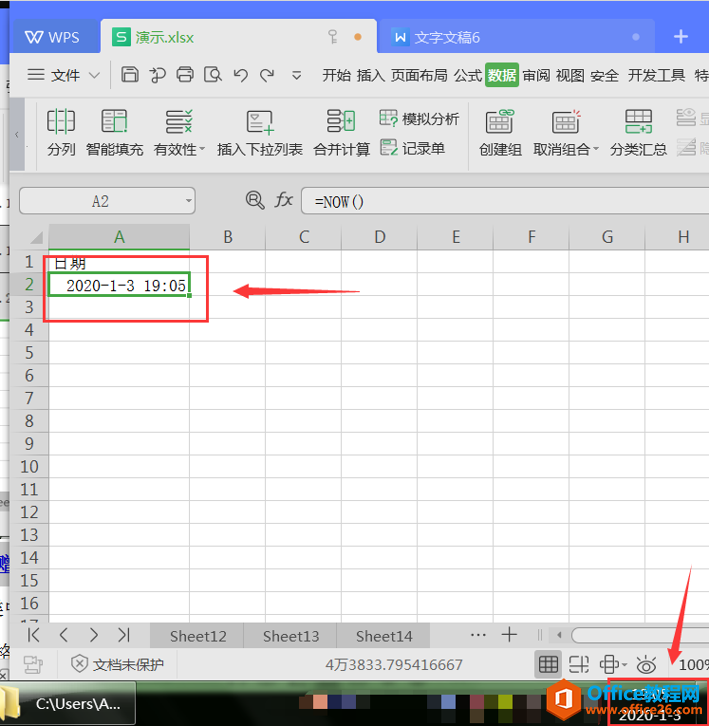Expand the Name Box dropdown arrow
This screenshot has height=727, width=709.
click(188, 201)
